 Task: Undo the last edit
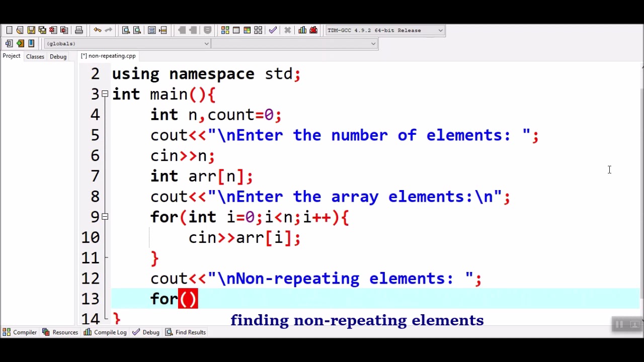pos(98,30)
